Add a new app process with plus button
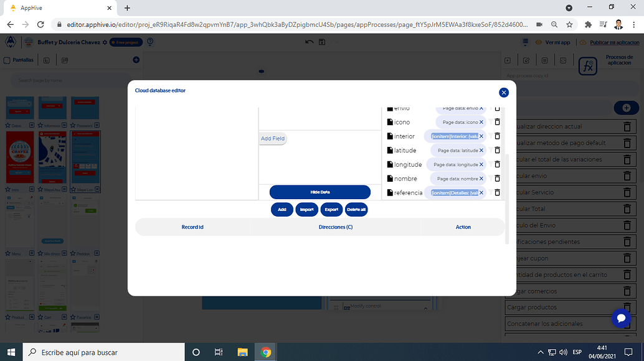This screenshot has height=361, width=644. pyautogui.click(x=627, y=108)
